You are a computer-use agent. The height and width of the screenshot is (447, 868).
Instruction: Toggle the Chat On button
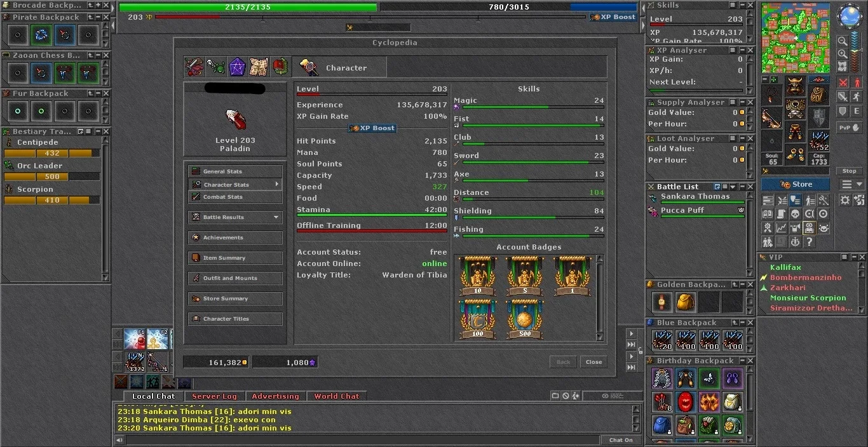click(x=621, y=440)
